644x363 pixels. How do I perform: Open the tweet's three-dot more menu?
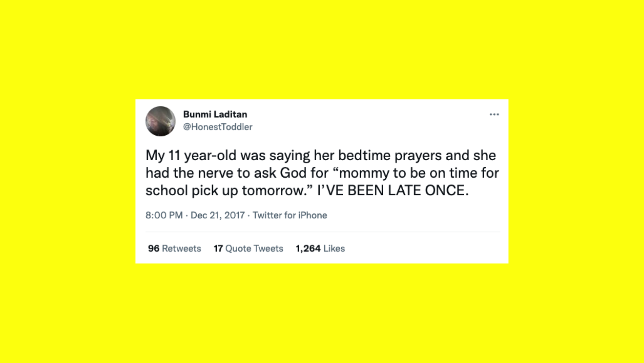point(494,114)
